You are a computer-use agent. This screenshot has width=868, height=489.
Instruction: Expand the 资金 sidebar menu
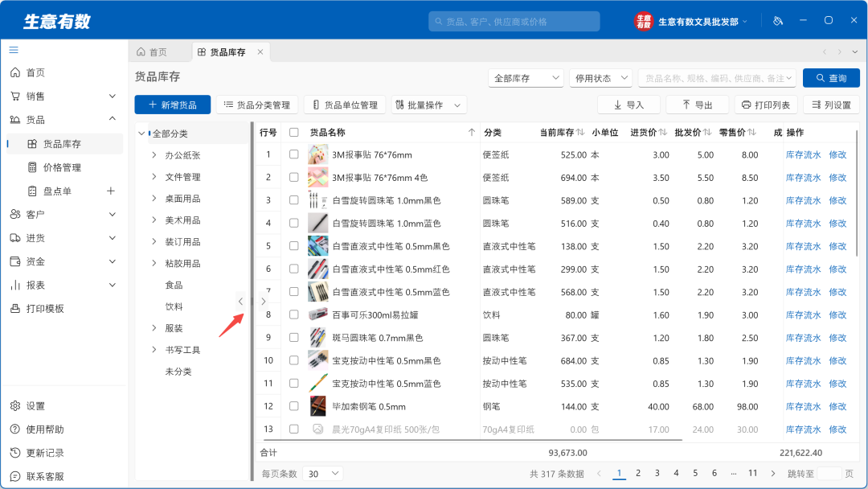point(113,261)
